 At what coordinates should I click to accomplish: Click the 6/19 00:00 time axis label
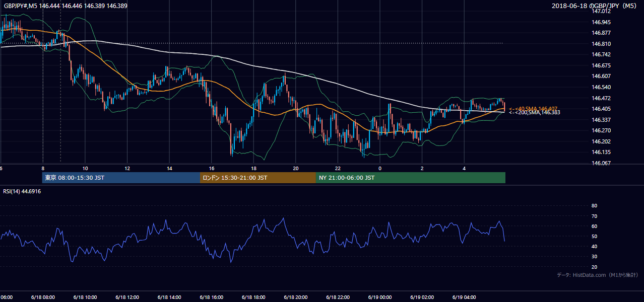point(379,297)
